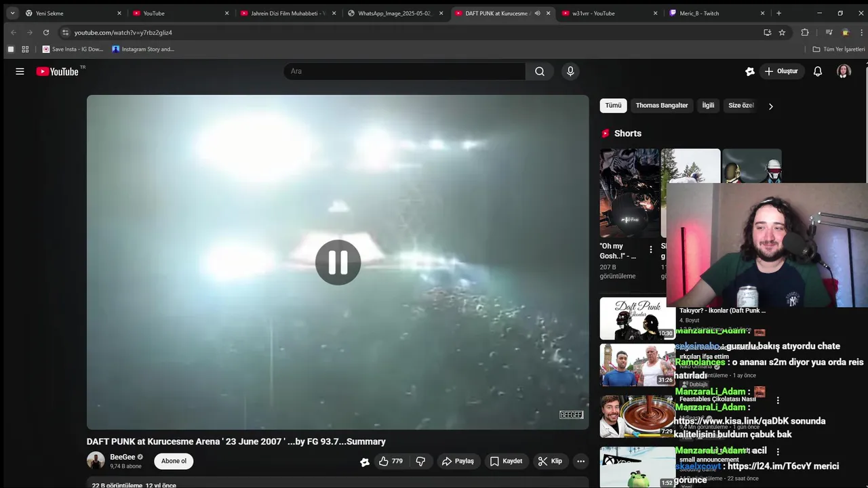Share the video with Paylaş button
Viewport: 868px width, 488px height.
pos(458,461)
